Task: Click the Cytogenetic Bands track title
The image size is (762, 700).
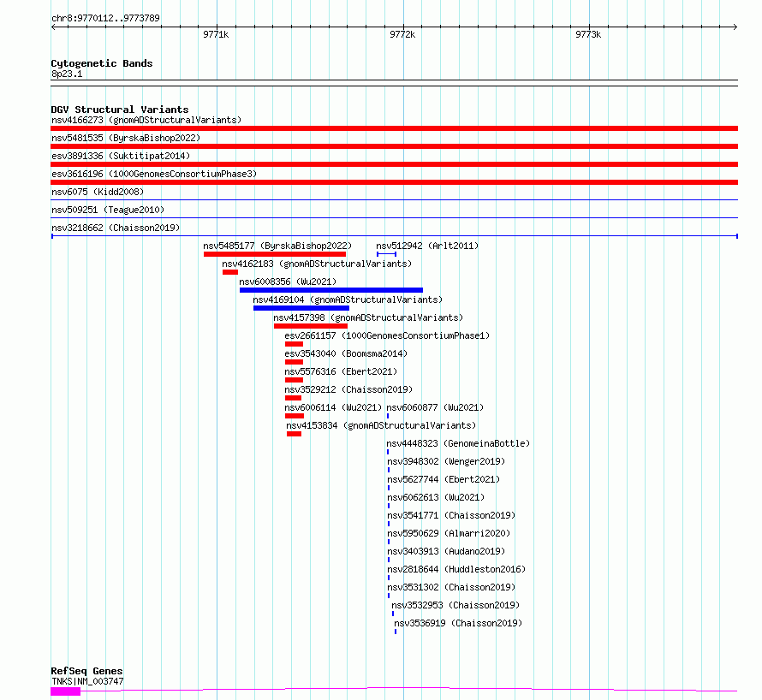Action: point(102,63)
